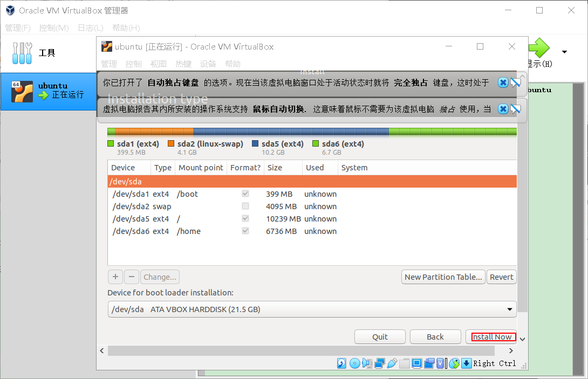The height and width of the screenshot is (379, 588).
Task: Open the 日志(L) menu in VirtualBox Manager
Action: pyautogui.click(x=91, y=28)
